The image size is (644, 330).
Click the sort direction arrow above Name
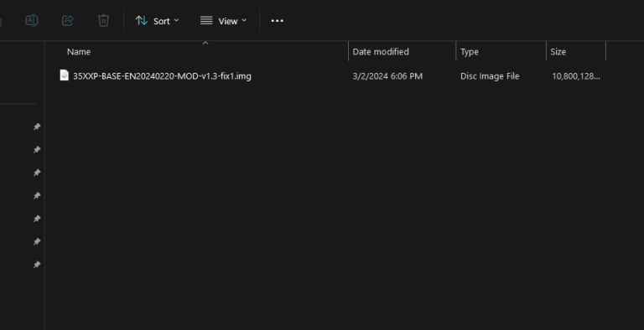(205, 43)
